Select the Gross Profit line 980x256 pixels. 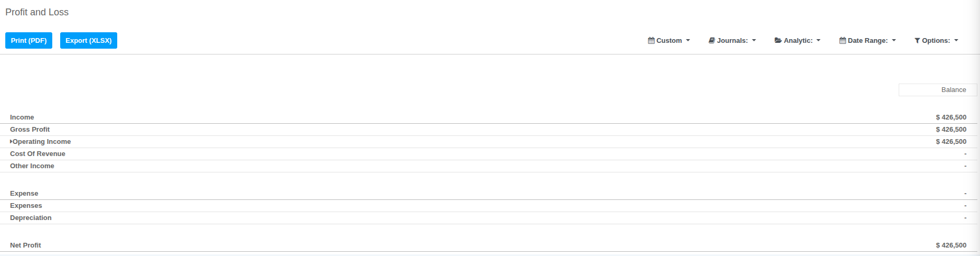coord(488,130)
